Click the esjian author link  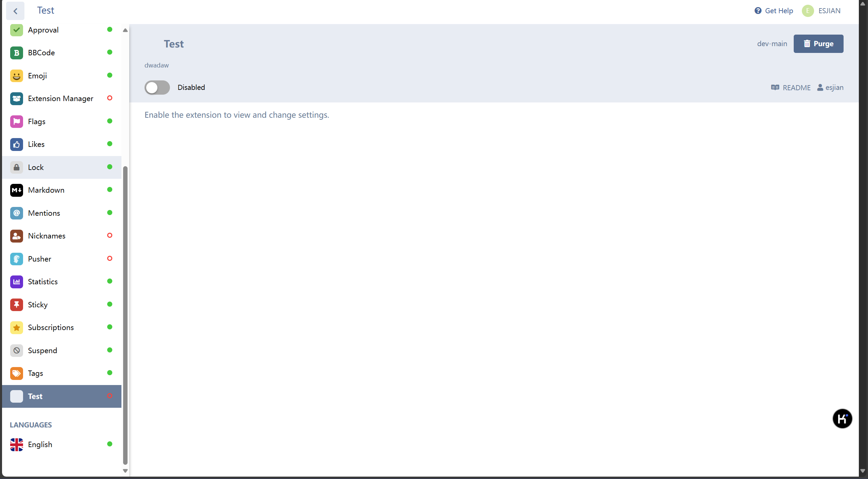tap(830, 88)
